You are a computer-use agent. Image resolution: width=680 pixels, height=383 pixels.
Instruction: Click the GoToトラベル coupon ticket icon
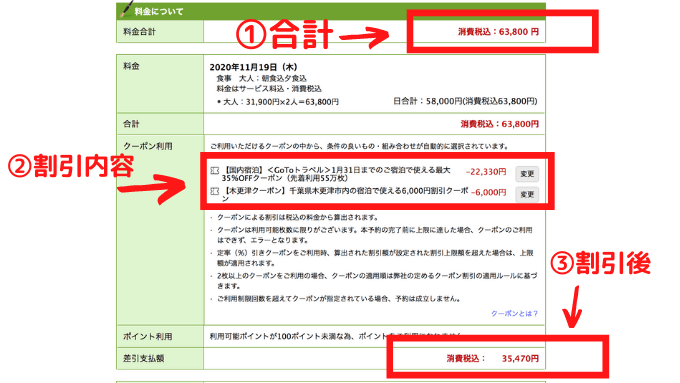tap(215, 171)
